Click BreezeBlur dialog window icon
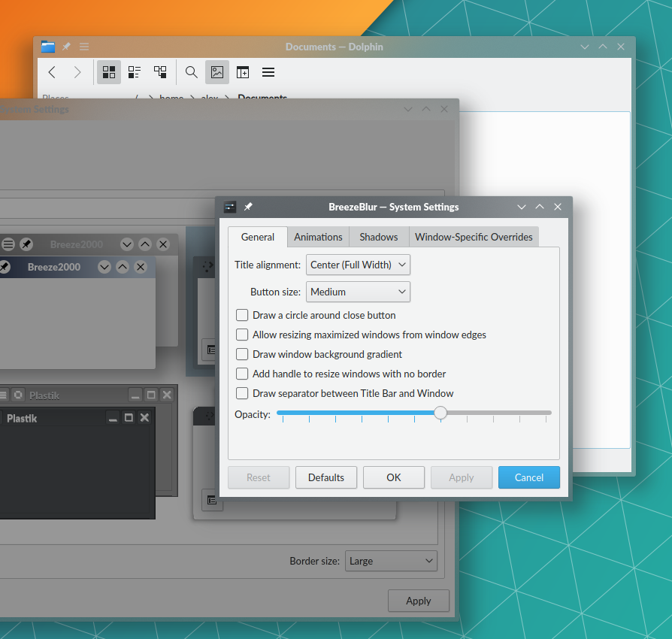 coord(230,207)
